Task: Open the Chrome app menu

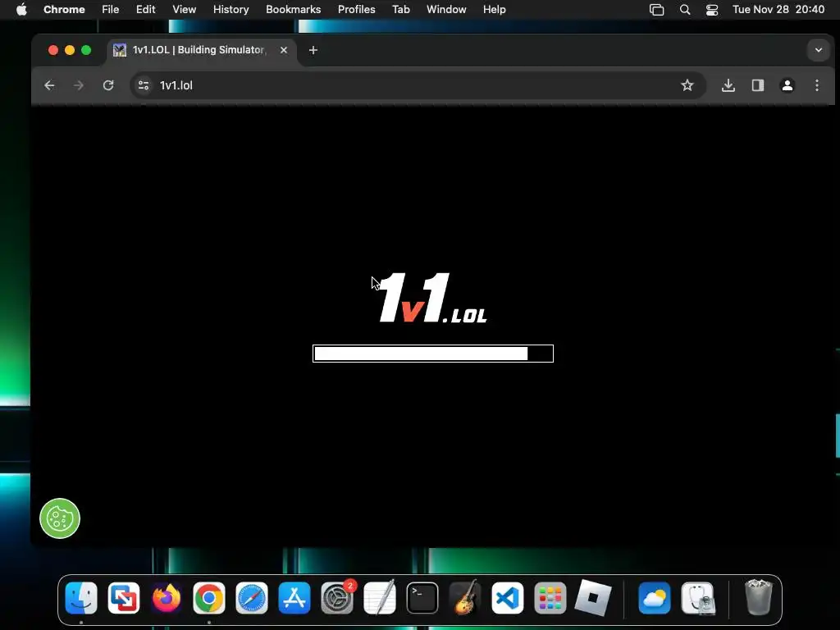Action: pos(64,9)
